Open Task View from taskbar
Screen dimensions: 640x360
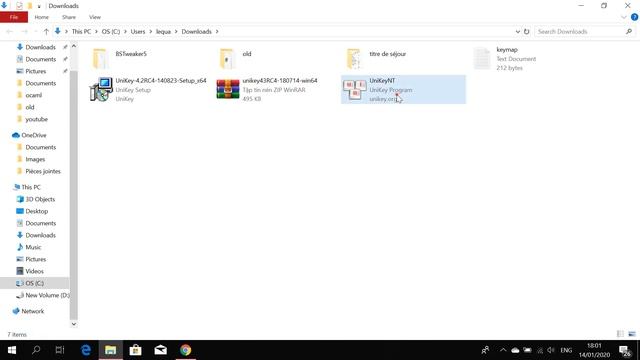pyautogui.click(x=60, y=350)
